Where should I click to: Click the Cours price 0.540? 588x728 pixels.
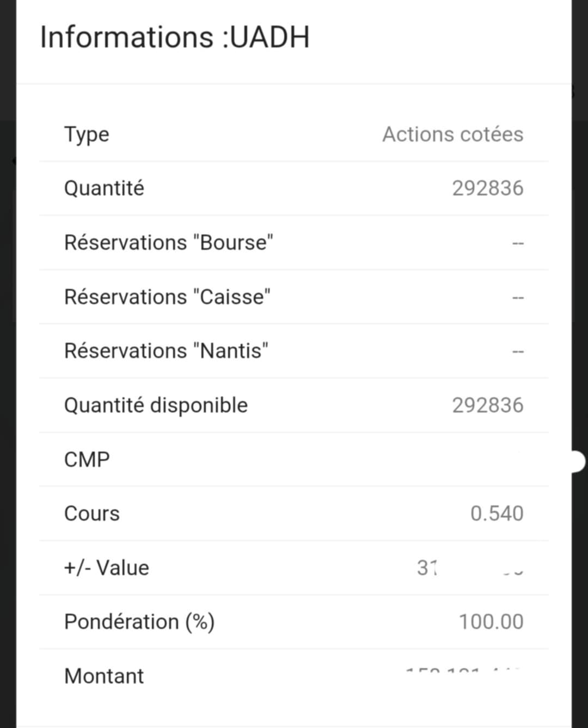pos(497,514)
